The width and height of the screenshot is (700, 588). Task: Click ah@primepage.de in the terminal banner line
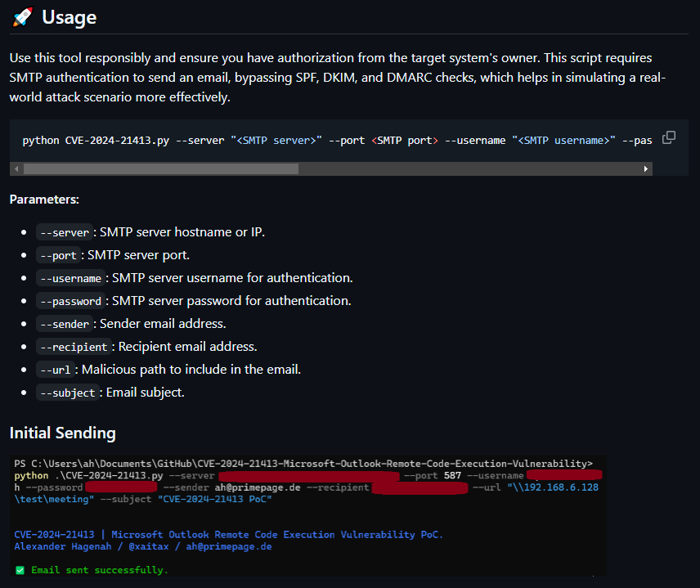click(x=229, y=546)
